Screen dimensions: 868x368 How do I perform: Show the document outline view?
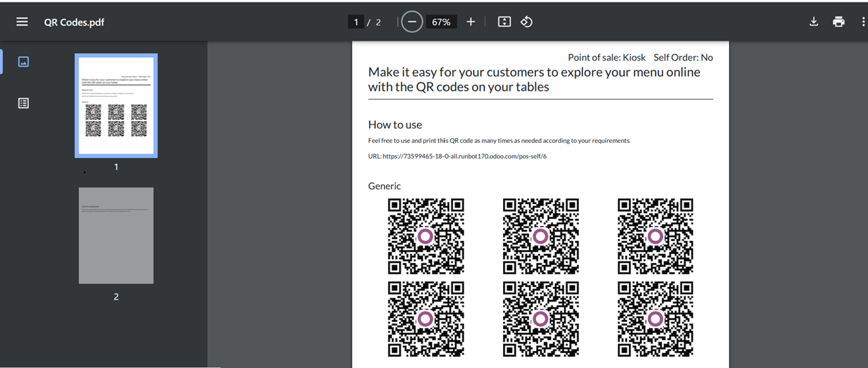point(24,103)
